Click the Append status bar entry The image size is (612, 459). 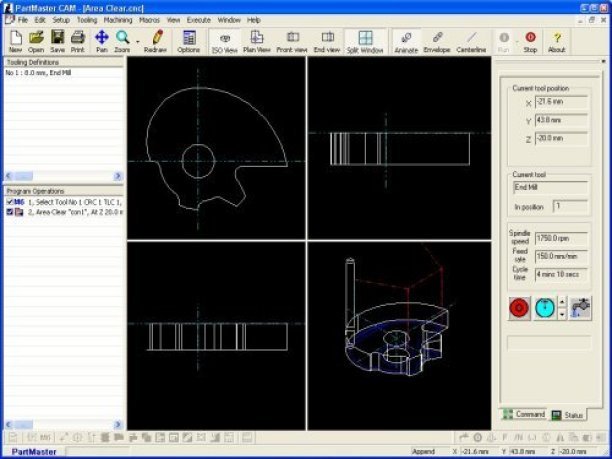coord(423,451)
